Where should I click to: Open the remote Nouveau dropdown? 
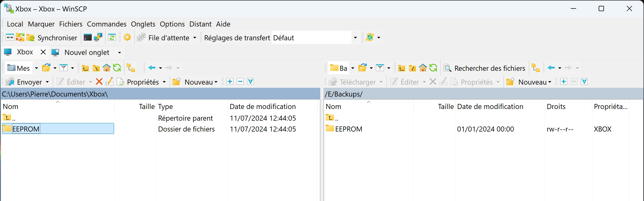tap(529, 82)
